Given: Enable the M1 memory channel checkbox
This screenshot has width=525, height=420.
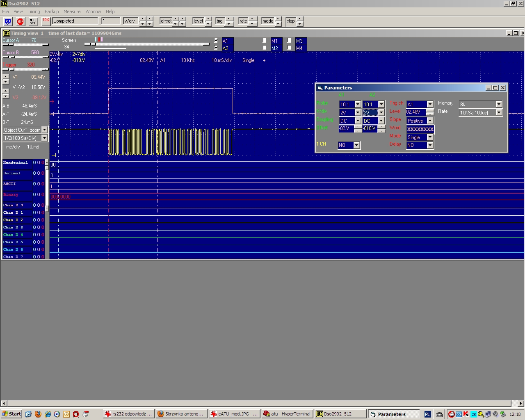Looking at the screenshot, I should [265, 41].
